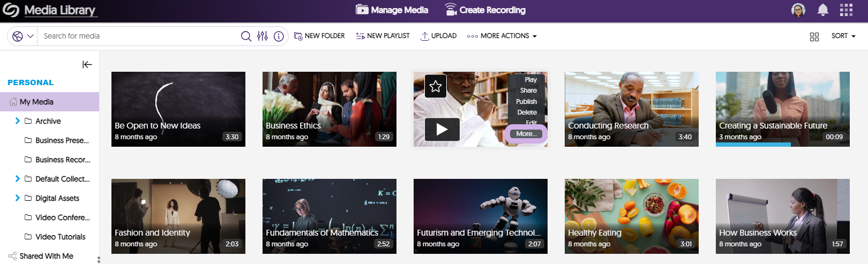
Task: Click progress bar on Creating a Sustainable Future
Action: (x=753, y=145)
